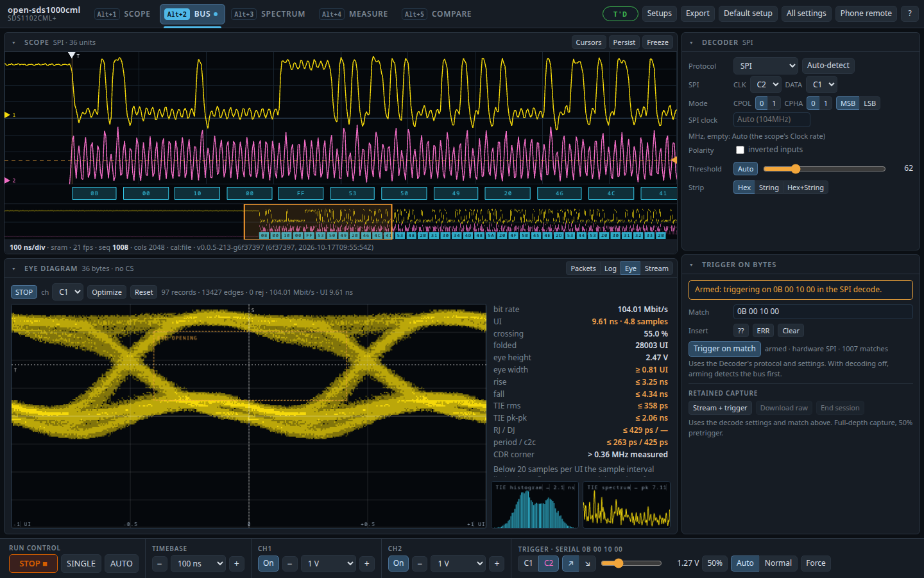Viewport: 924px width, 578px height.
Task: Toggle CH1 On button
Action: tap(268, 563)
